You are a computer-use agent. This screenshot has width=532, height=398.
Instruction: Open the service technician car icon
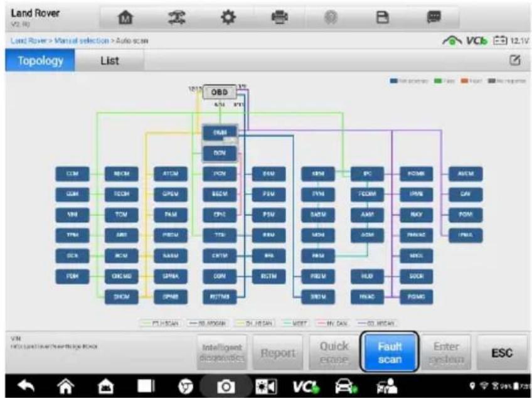coord(387,387)
